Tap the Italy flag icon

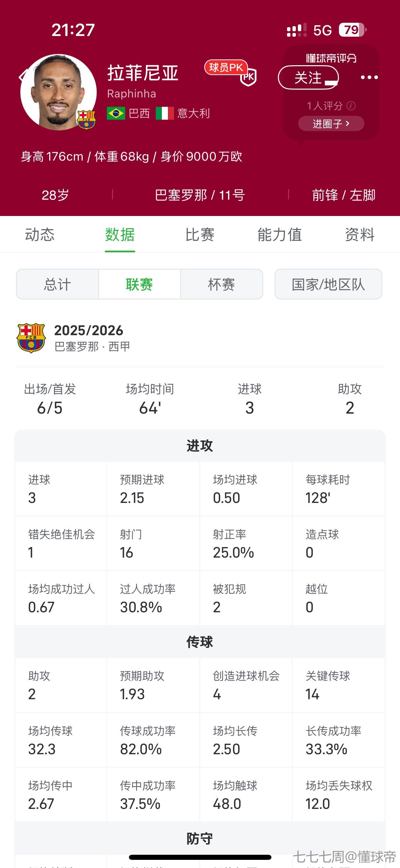[x=165, y=113]
